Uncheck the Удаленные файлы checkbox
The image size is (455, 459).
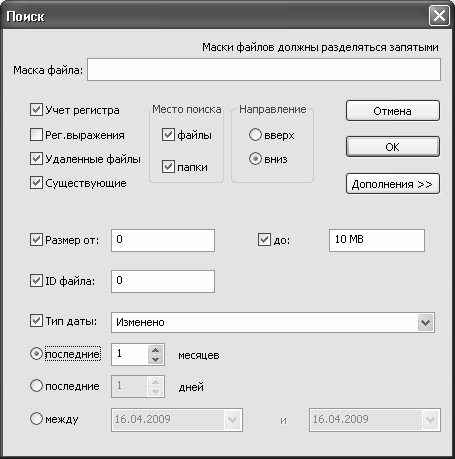36,159
